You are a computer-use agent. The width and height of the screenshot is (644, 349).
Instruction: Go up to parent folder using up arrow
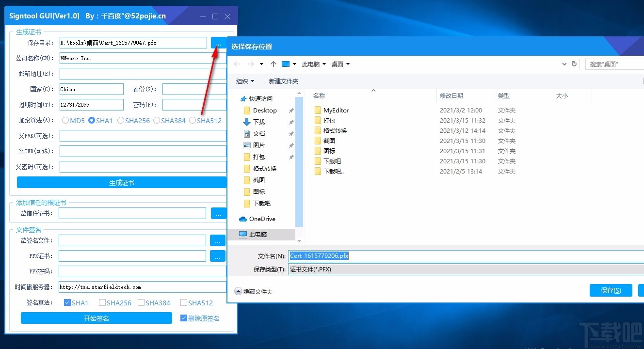coord(273,63)
